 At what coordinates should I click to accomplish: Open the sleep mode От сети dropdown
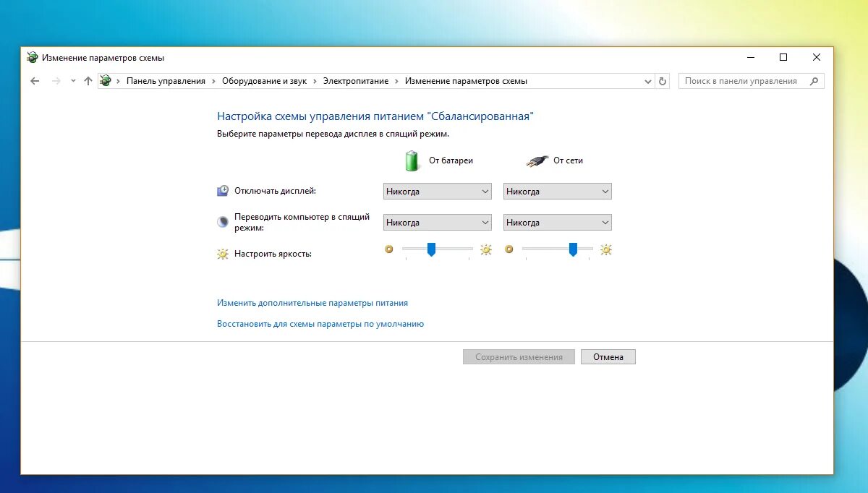point(557,222)
